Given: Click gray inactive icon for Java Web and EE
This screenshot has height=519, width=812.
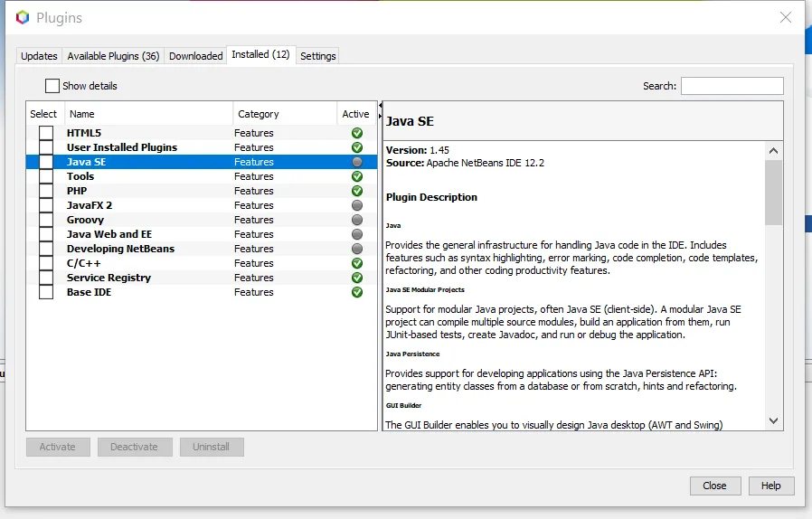Looking at the screenshot, I should [x=357, y=235].
